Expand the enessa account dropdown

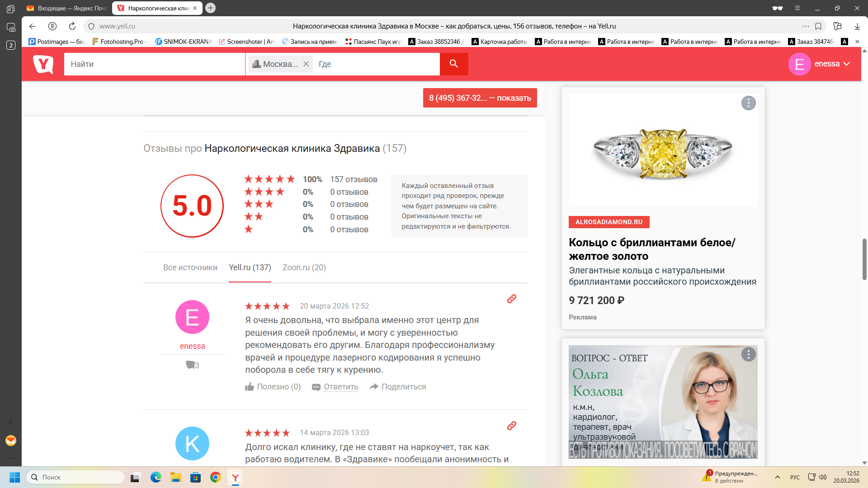click(847, 64)
